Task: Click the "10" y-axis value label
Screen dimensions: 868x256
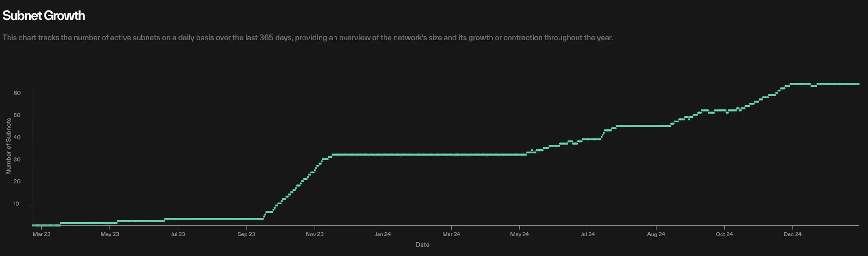Action: tap(16, 204)
